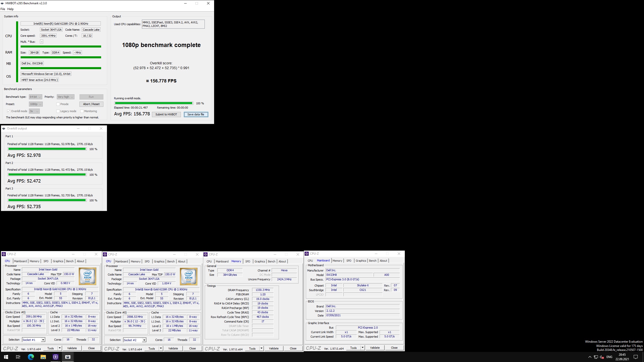Click Part 1 progress bar
The height and width of the screenshot is (362, 644).
click(47, 149)
